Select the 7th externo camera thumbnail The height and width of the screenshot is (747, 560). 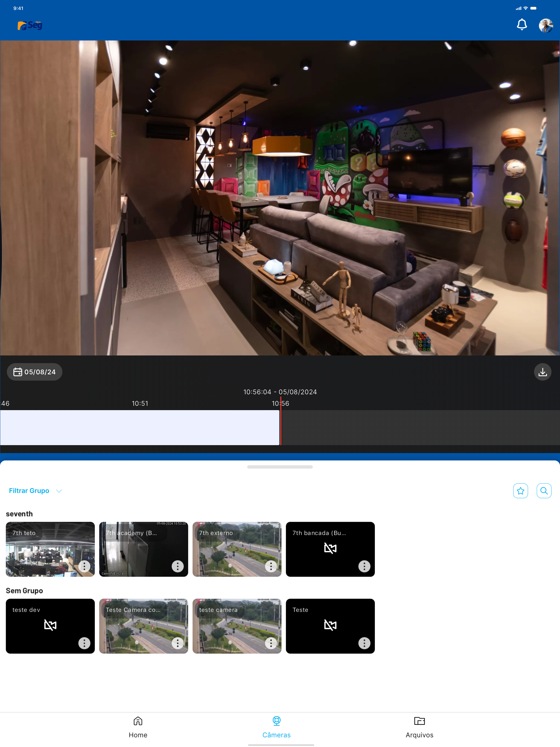pyautogui.click(x=237, y=549)
